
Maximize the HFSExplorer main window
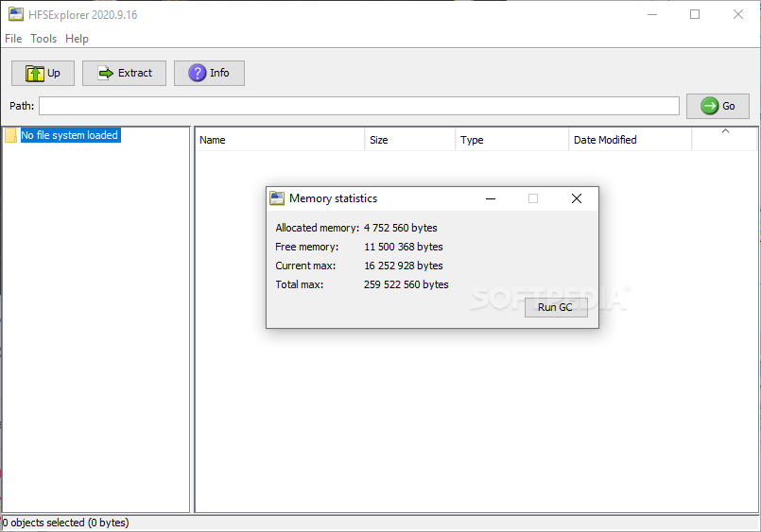(695, 14)
